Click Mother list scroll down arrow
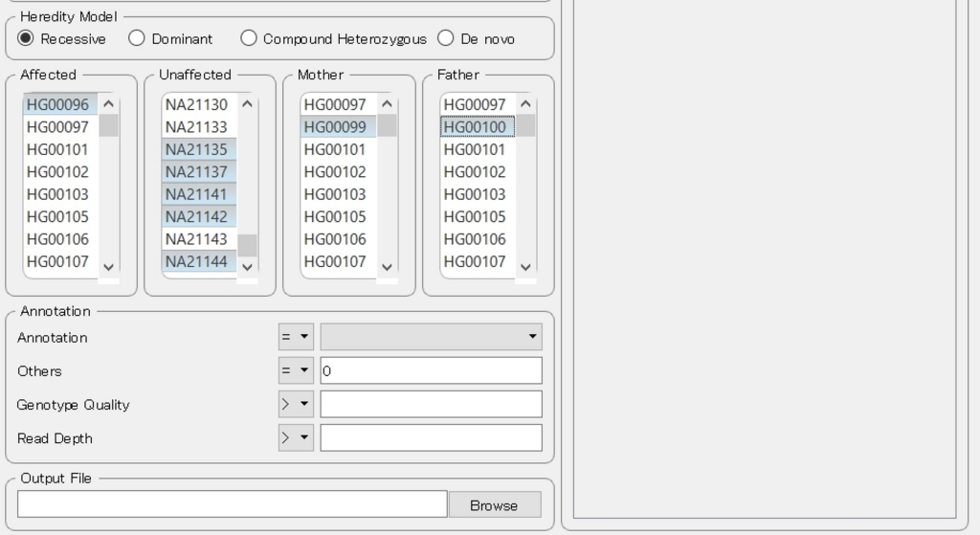The image size is (980, 535). (387, 268)
